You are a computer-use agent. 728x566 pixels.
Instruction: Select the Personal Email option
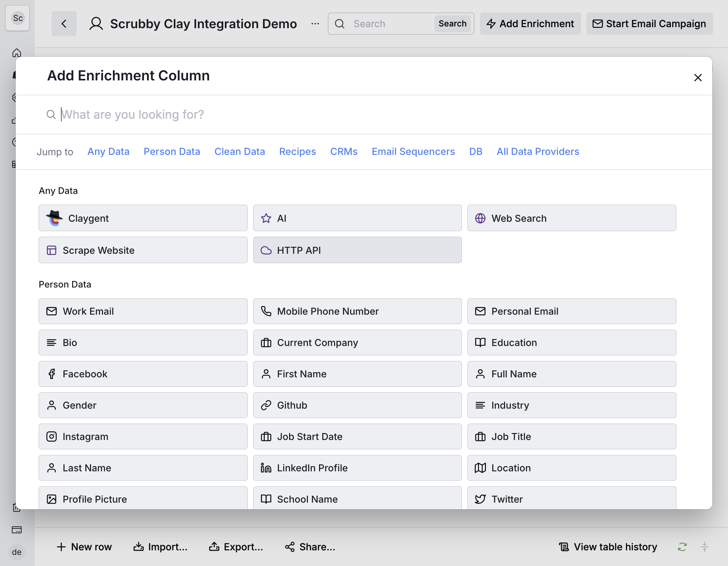click(x=572, y=311)
